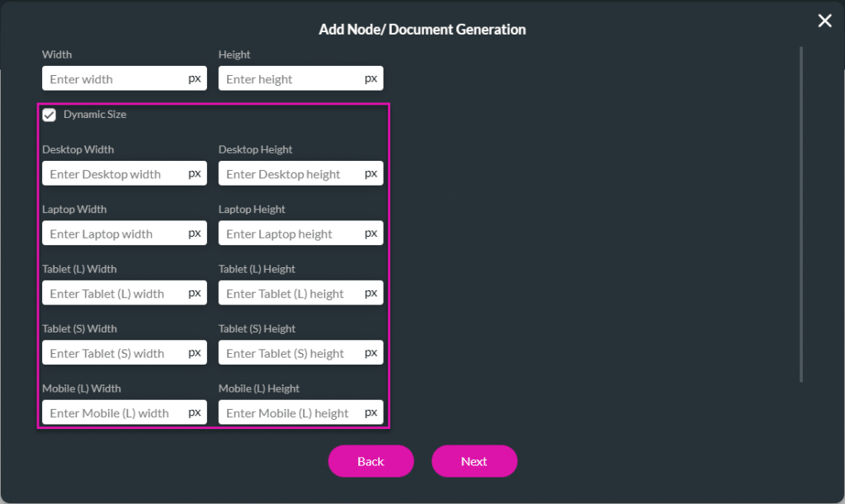
Task: Click into Laptop Width input
Action: pyautogui.click(x=114, y=233)
